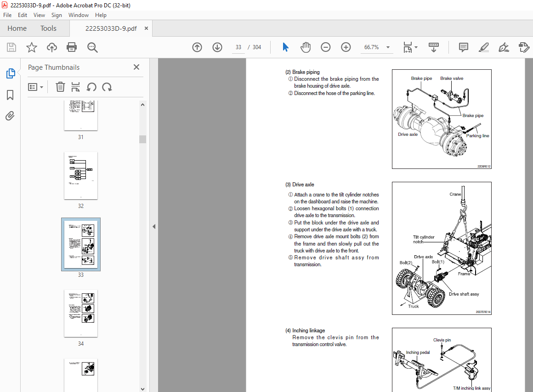Close the 22253033D-9.pdf tab
The height and width of the screenshot is (392, 533).
pyautogui.click(x=146, y=28)
